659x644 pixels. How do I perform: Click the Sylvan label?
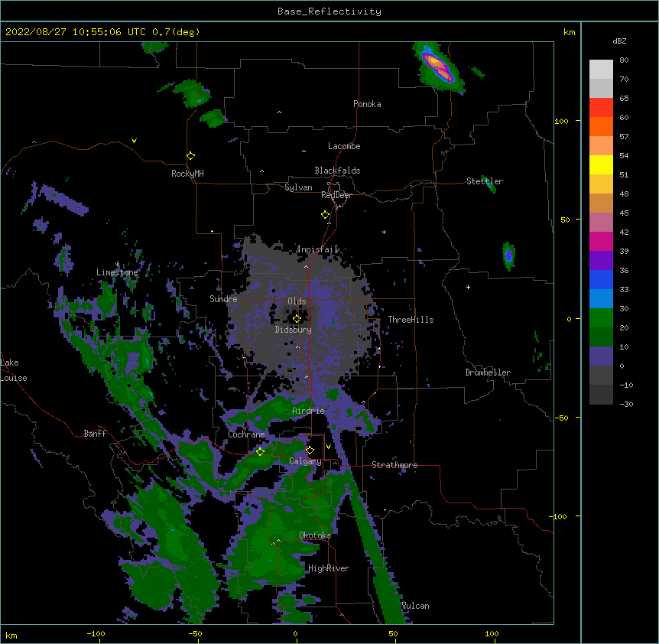coord(298,187)
